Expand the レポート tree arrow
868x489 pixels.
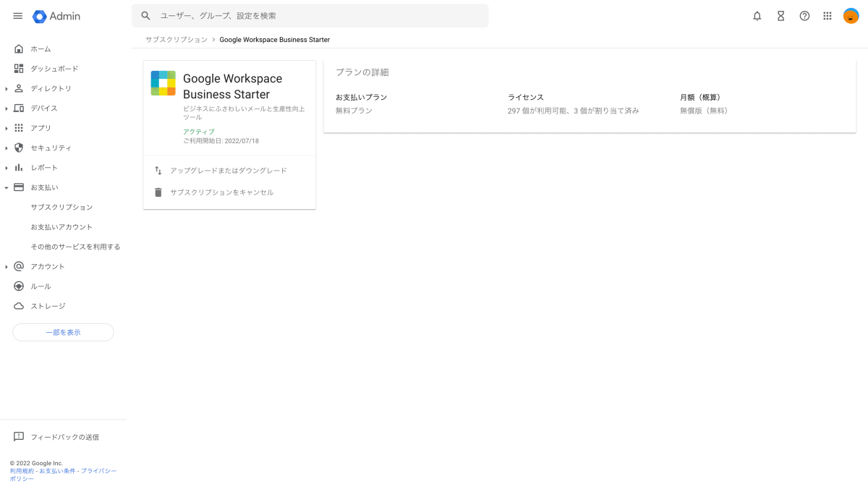click(x=7, y=168)
